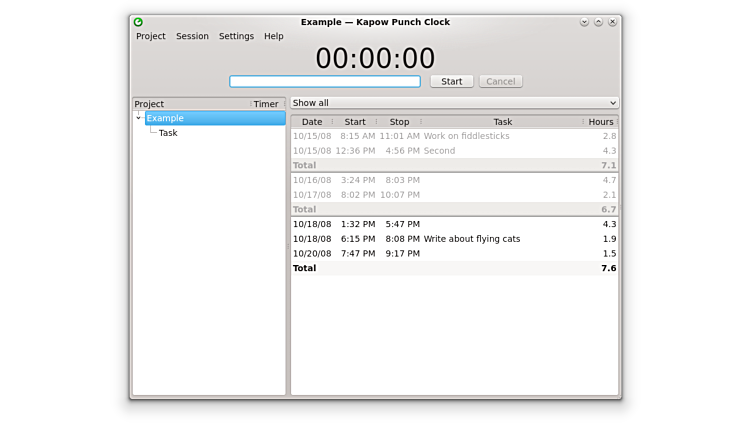Screen dimensions: 752x423
Task: Collapse the Example project tree node
Action: (x=139, y=118)
